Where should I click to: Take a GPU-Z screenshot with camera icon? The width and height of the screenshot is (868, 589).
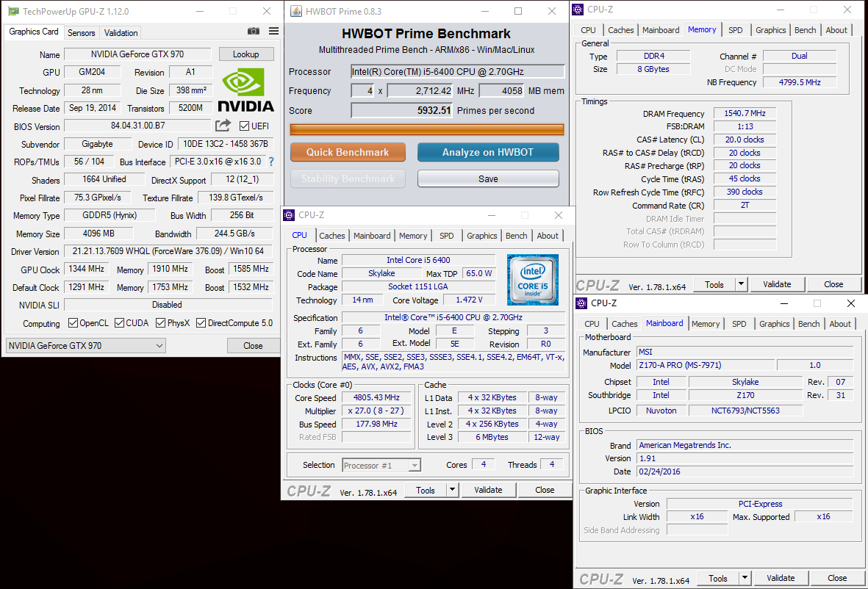tap(253, 31)
